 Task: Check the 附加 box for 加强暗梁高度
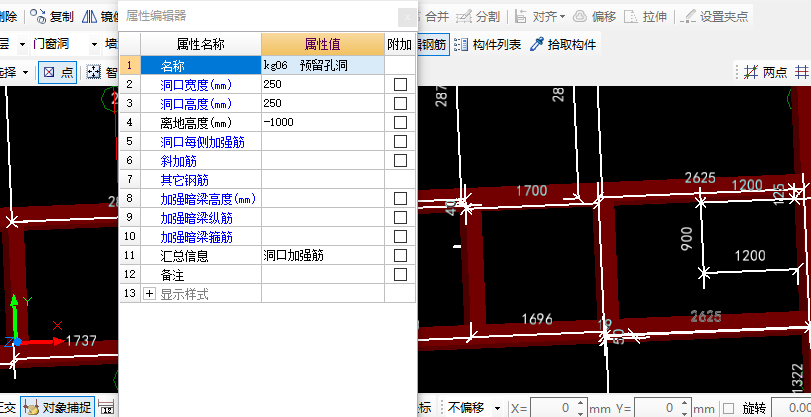coord(400,199)
